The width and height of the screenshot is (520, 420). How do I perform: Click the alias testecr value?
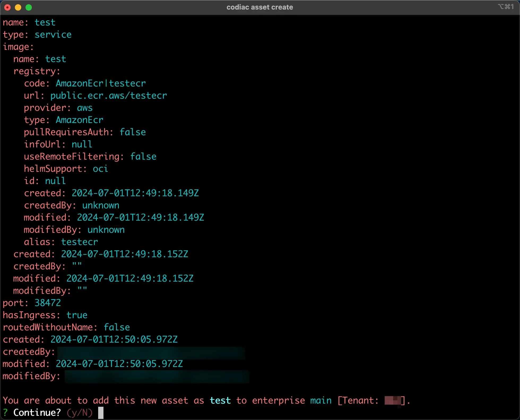79,242
